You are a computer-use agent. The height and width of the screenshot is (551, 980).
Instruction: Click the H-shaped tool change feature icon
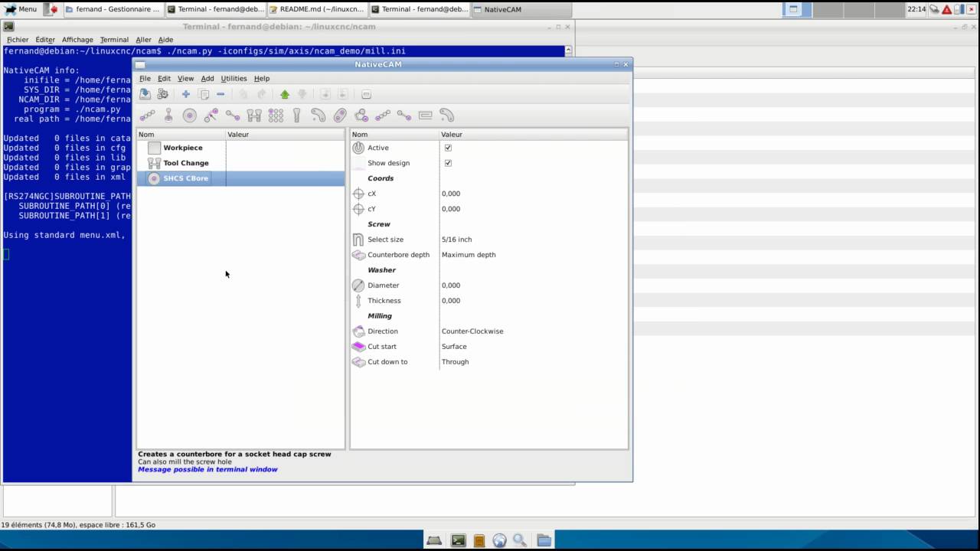(x=254, y=116)
